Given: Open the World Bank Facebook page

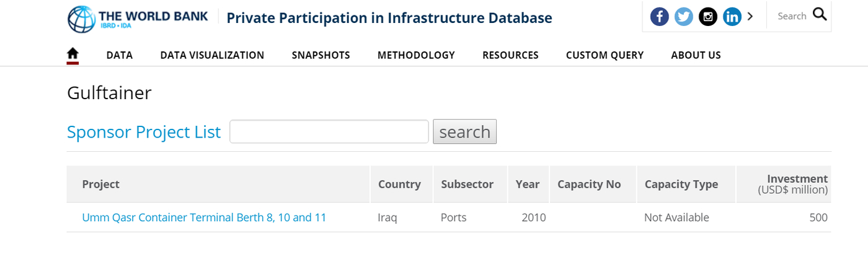Looking at the screenshot, I should coord(660,16).
